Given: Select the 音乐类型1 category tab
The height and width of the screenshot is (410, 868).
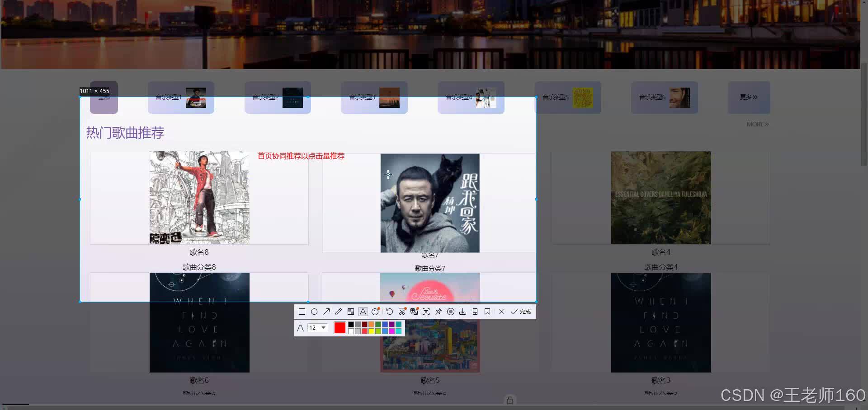Looking at the screenshot, I should [181, 98].
